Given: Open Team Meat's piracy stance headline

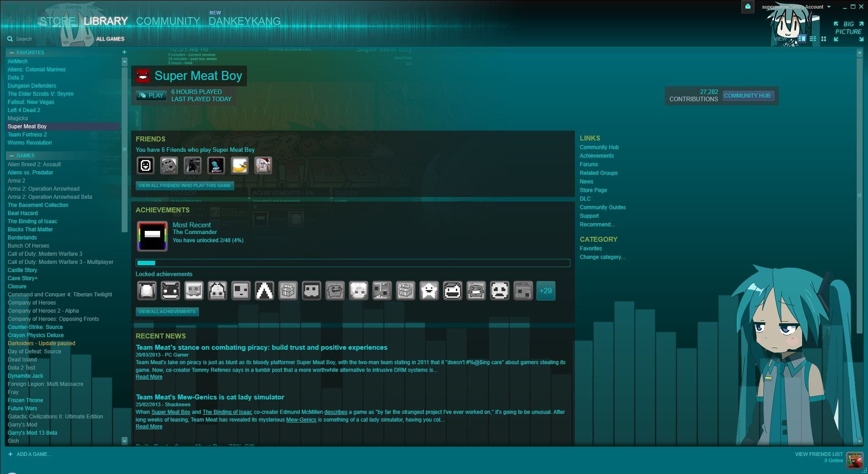Looking at the screenshot, I should [261, 347].
